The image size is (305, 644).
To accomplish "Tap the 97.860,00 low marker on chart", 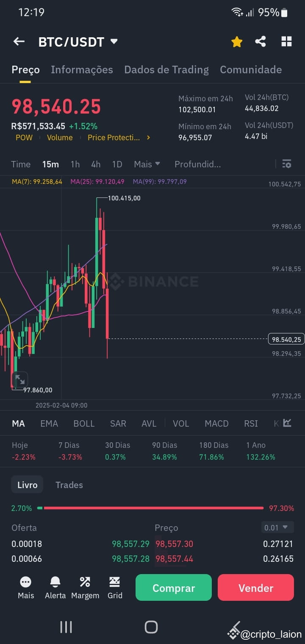I will pos(38,390).
